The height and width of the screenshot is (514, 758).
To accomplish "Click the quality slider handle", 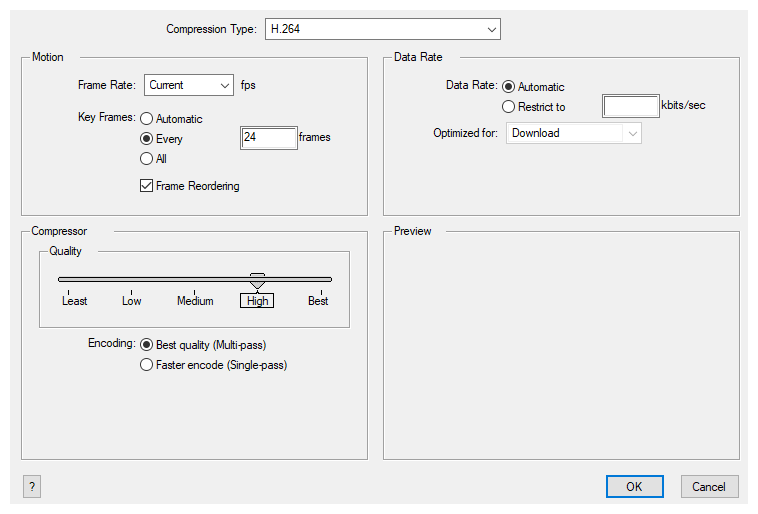I will (x=257, y=281).
